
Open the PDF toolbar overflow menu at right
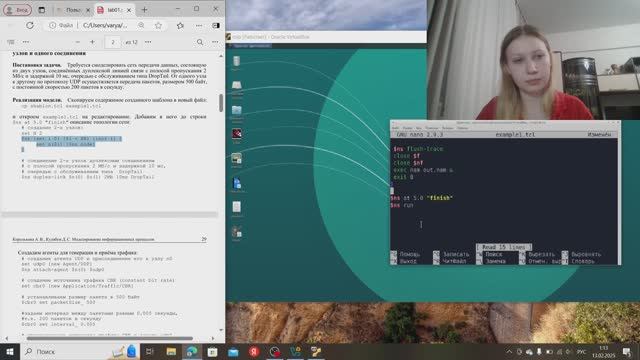pyautogui.click(x=215, y=42)
